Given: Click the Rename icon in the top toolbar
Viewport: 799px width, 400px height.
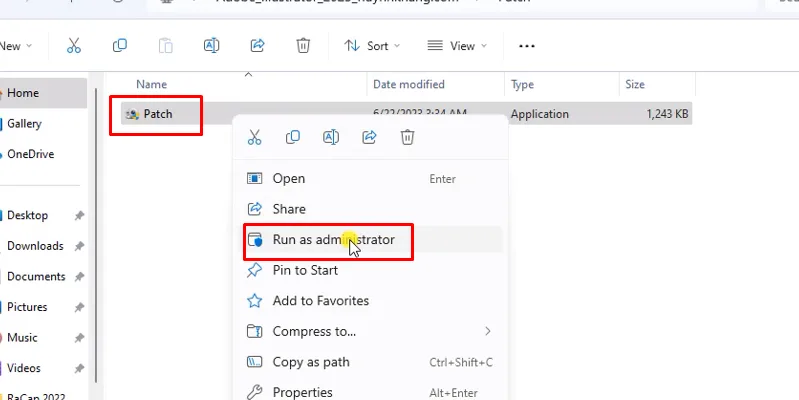Looking at the screenshot, I should pos(211,46).
